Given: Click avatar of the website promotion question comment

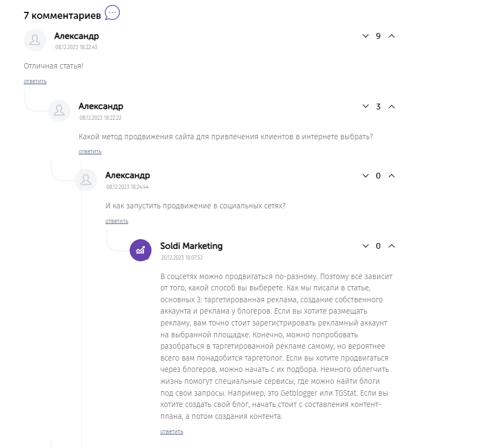Looking at the screenshot, I should click(x=59, y=111).
